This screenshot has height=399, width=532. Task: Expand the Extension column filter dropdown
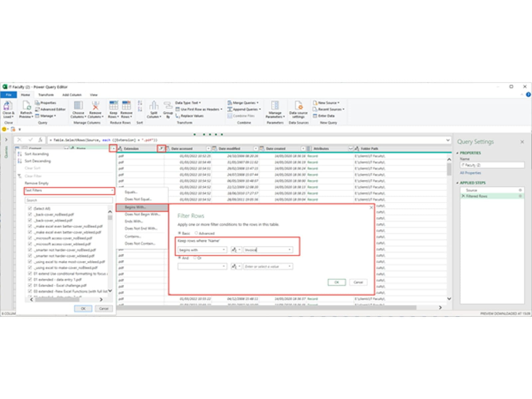[161, 149]
